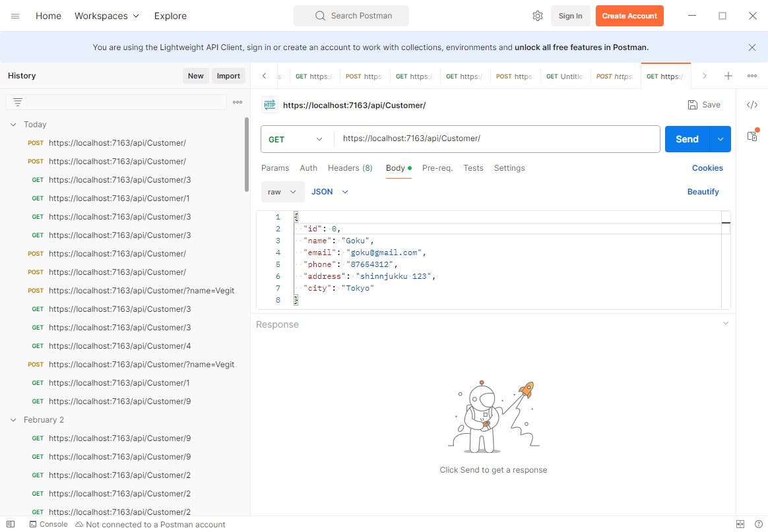Open the JSON body format dropdown
768x532 pixels.
(x=329, y=192)
